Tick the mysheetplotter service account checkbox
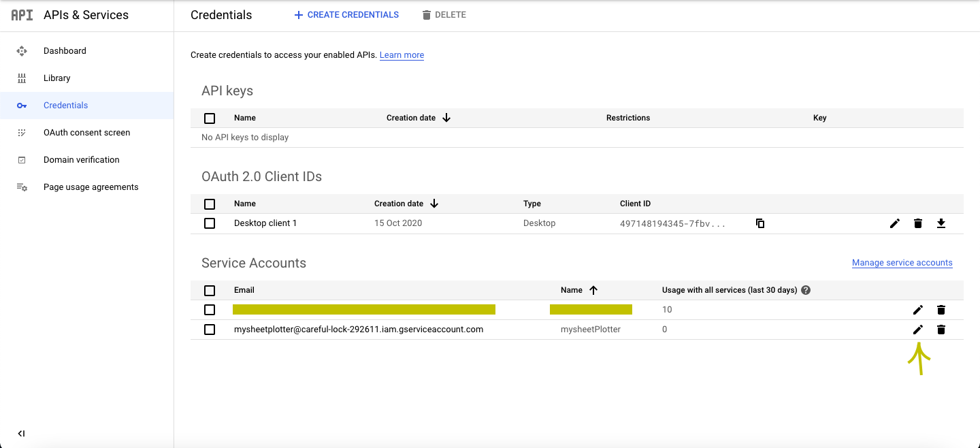The height and width of the screenshot is (448, 980). (210, 330)
